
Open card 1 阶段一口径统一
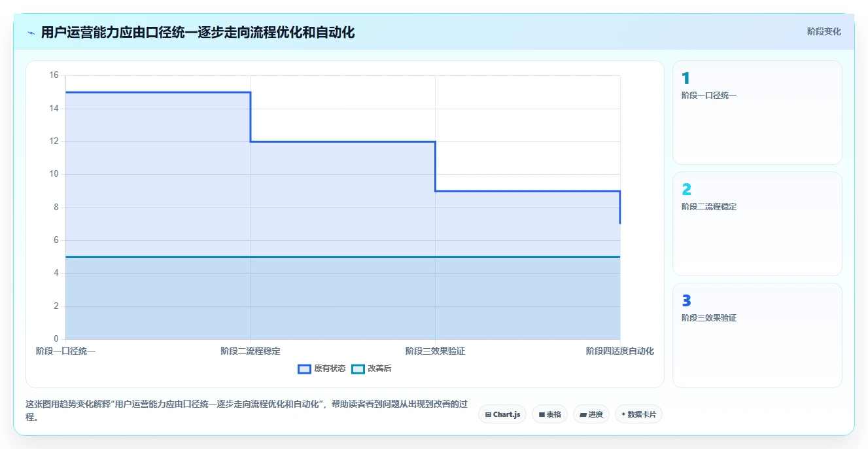757,113
